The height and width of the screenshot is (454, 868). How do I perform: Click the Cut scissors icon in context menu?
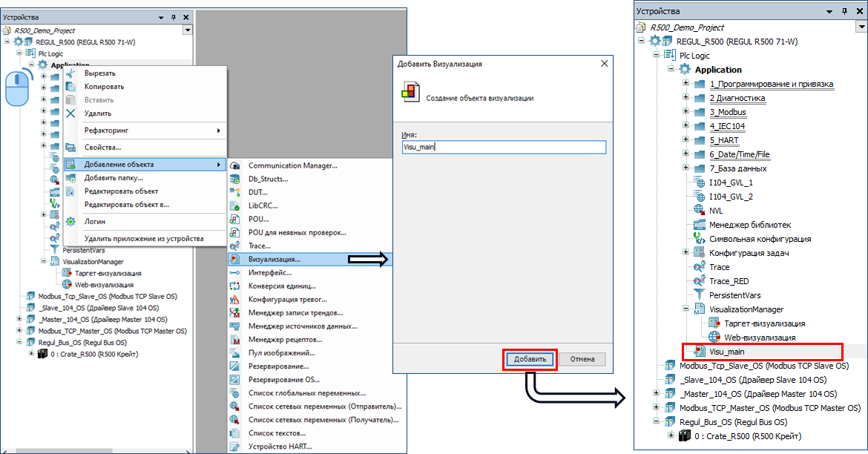70,73
